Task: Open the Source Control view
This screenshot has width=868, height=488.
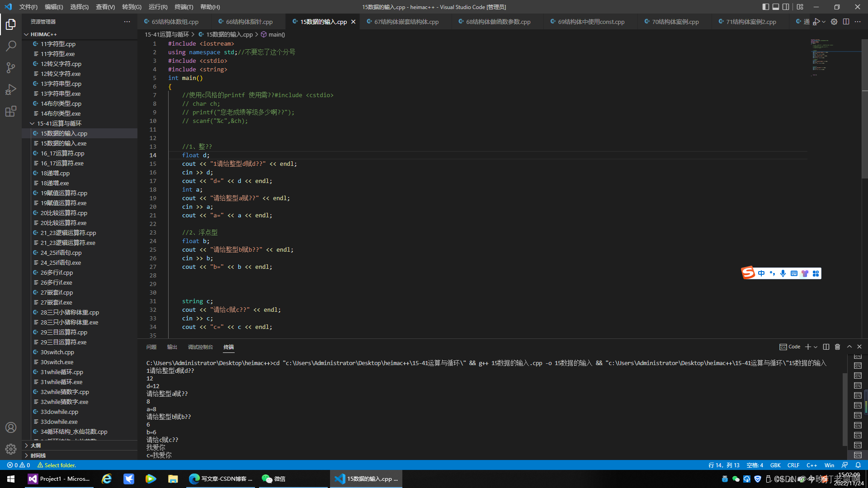Action: (11, 68)
